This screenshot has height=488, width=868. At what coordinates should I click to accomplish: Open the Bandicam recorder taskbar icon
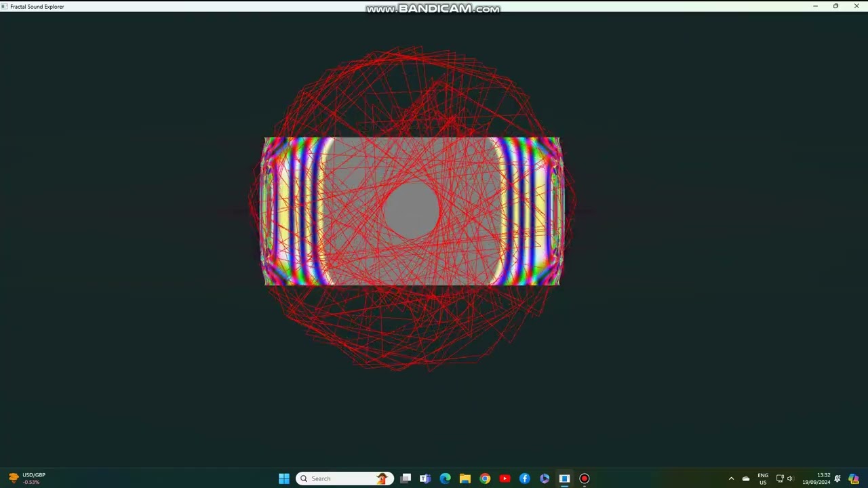click(x=584, y=479)
